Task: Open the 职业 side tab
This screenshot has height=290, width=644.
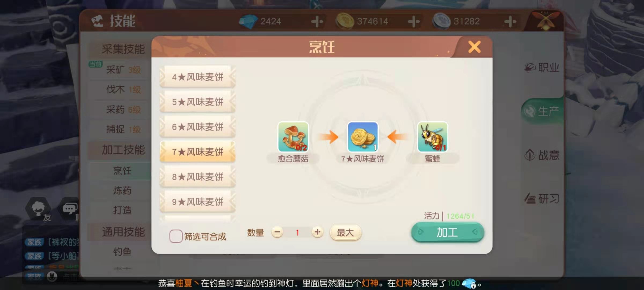Action: (x=542, y=67)
